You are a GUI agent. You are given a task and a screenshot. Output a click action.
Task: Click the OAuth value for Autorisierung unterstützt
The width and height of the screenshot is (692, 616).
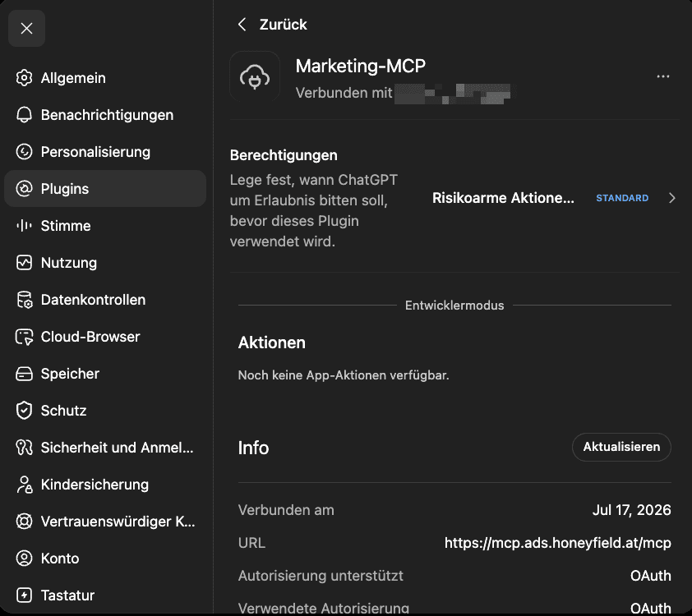point(651,576)
